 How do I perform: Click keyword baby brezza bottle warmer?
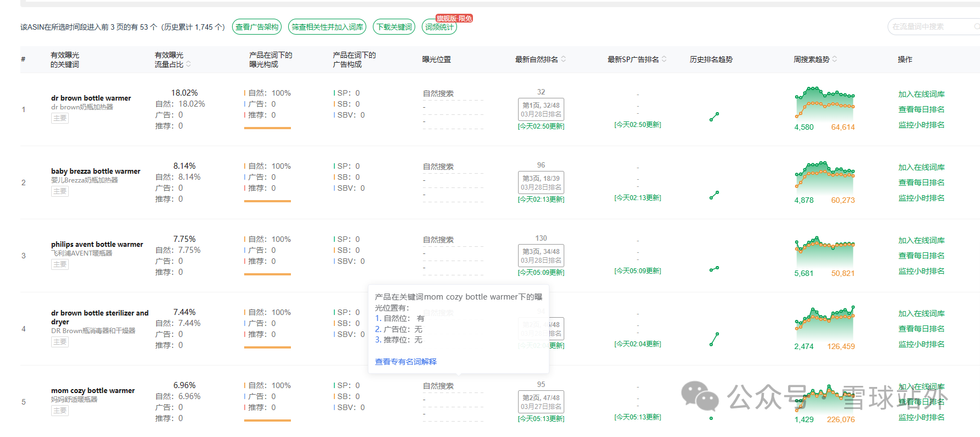[96, 172]
